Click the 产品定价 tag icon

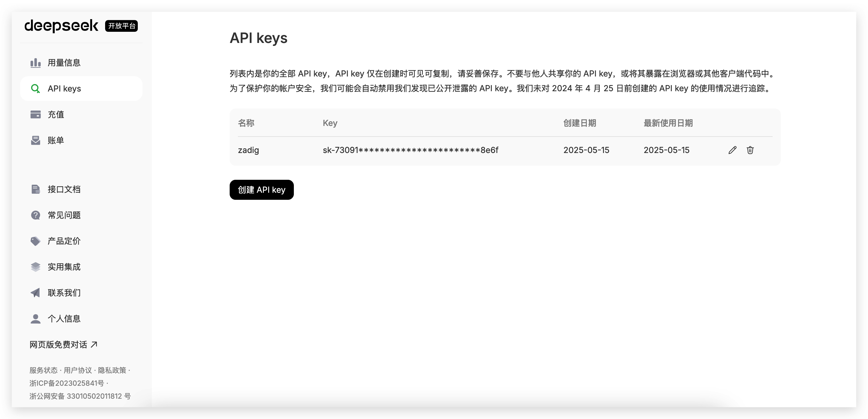tap(35, 241)
